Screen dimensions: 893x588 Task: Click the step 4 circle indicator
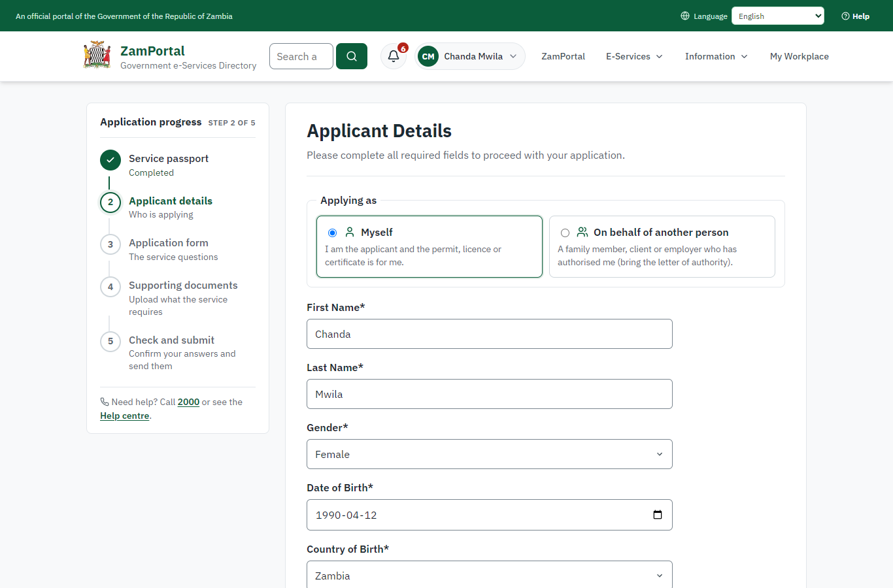click(110, 287)
